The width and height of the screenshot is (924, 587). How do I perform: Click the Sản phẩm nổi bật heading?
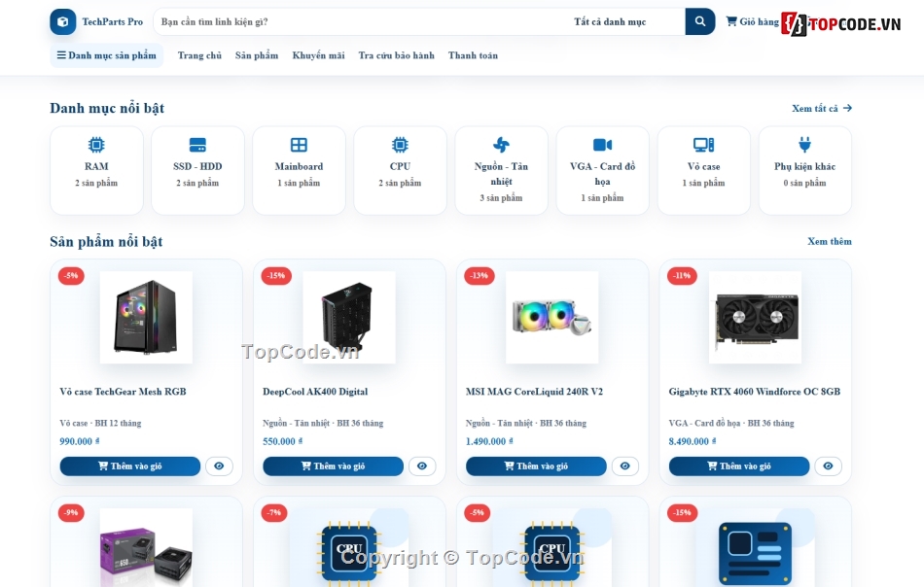click(106, 242)
